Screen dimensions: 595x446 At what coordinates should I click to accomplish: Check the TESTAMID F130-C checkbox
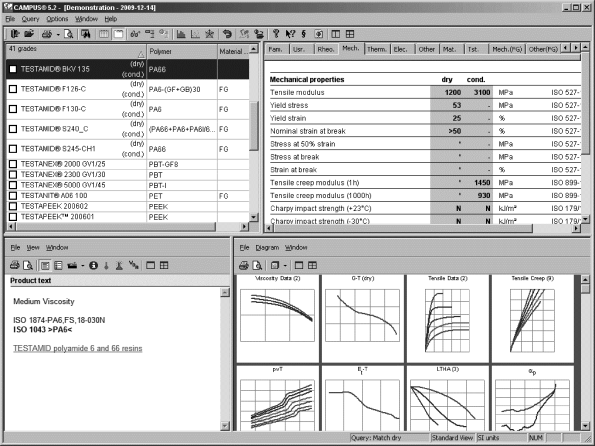pyautogui.click(x=13, y=109)
